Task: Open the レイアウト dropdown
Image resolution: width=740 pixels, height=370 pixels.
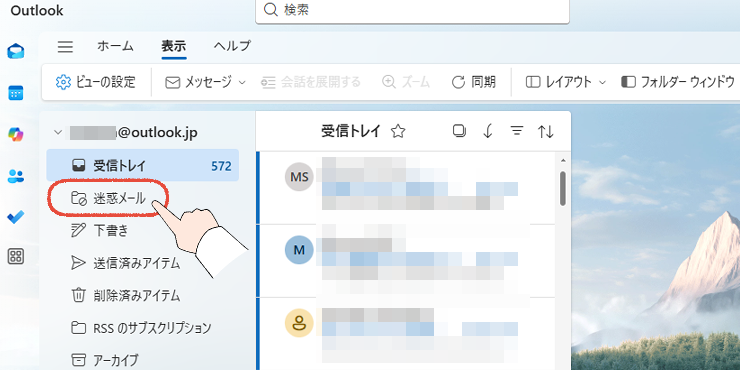Action: click(x=565, y=82)
